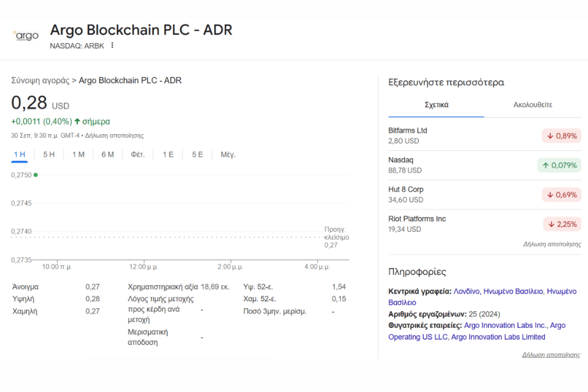Click the Hut 8 Corp 0,69% badge

562,195
